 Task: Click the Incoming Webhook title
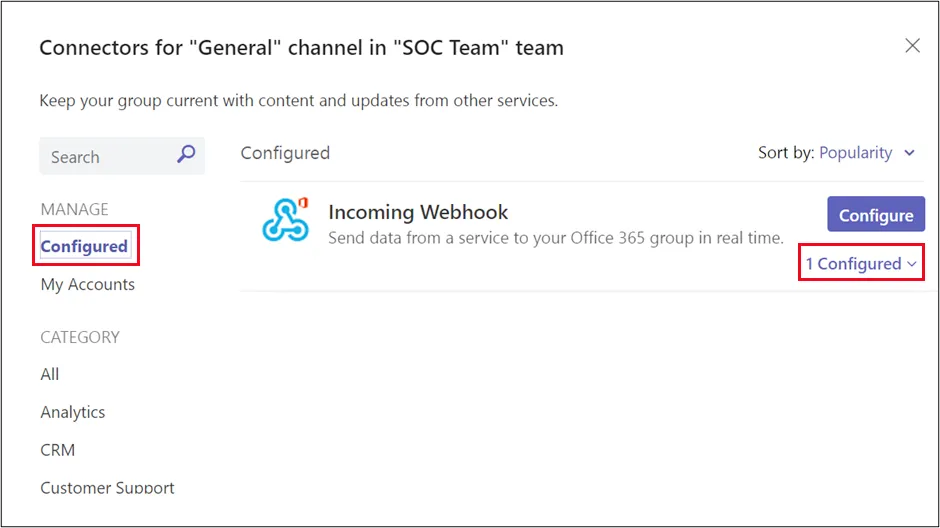(x=418, y=212)
